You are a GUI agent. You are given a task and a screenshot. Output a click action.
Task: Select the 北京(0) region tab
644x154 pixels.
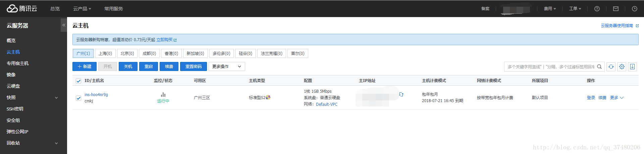point(127,54)
